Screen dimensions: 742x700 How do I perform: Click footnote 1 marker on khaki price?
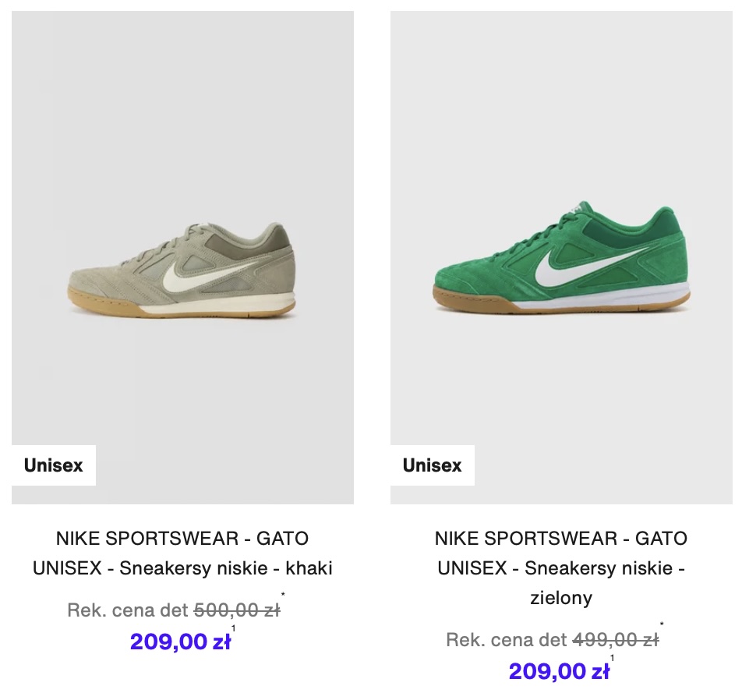pos(233,628)
